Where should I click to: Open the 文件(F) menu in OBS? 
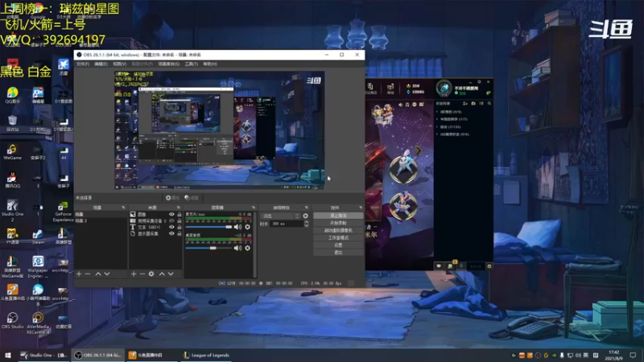(x=83, y=64)
